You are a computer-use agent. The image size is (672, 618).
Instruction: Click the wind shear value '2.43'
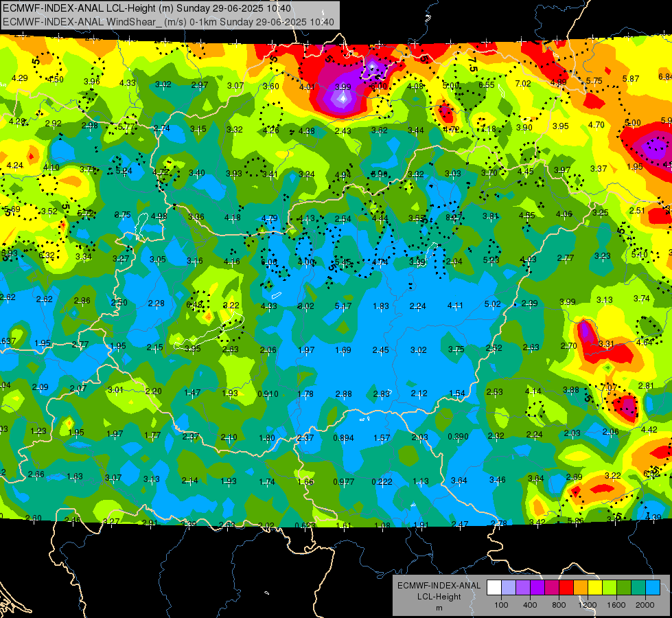point(343,130)
